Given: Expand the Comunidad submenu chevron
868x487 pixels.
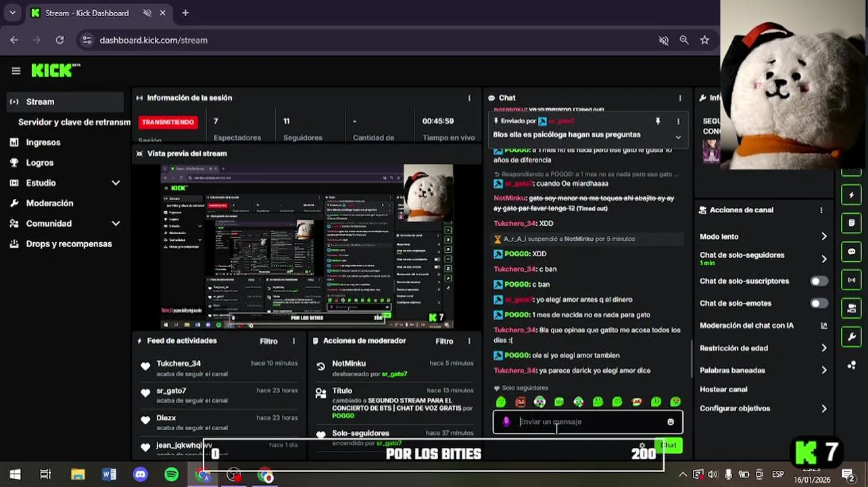Looking at the screenshot, I should click(116, 223).
